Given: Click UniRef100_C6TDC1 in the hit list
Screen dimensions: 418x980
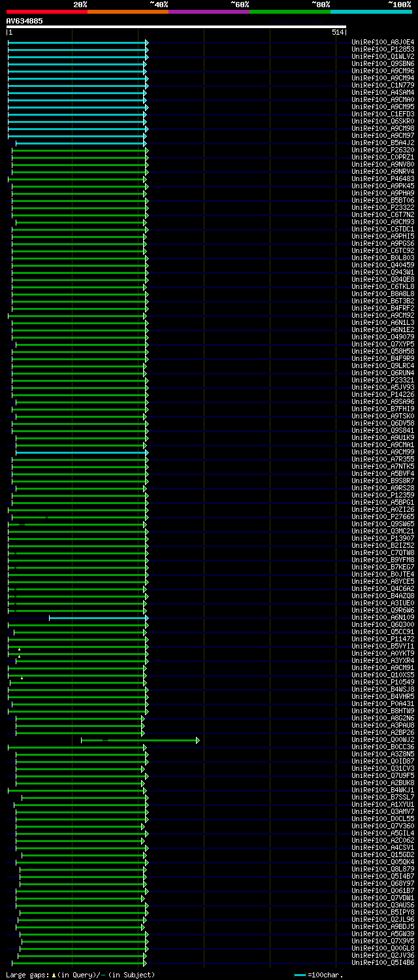Looking at the screenshot, I should pyautogui.click(x=383, y=229).
